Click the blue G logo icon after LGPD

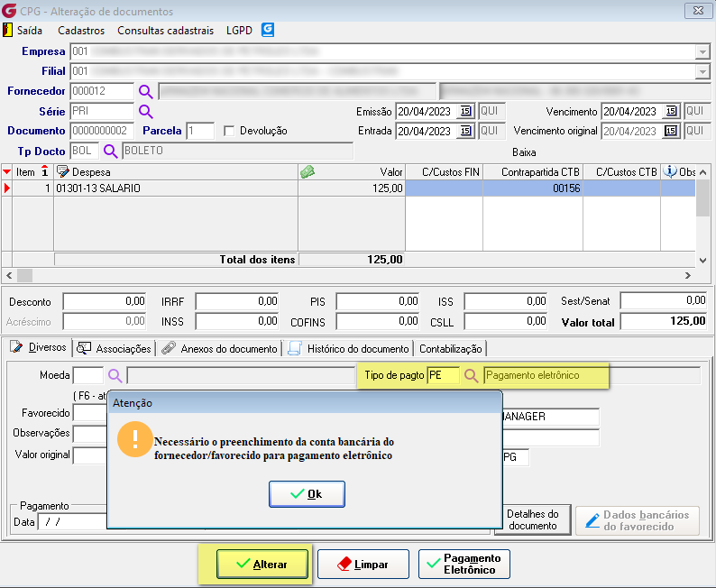pyautogui.click(x=268, y=30)
